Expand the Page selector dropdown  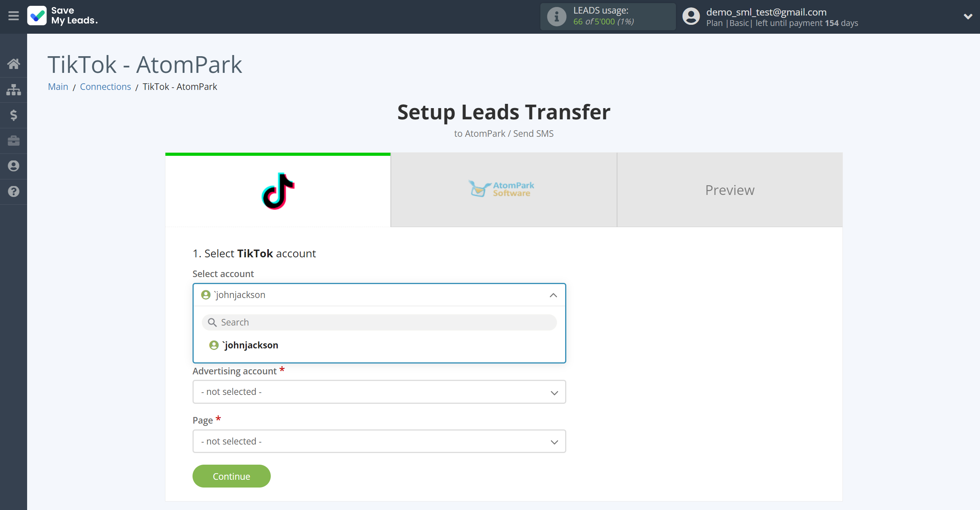[x=554, y=441]
